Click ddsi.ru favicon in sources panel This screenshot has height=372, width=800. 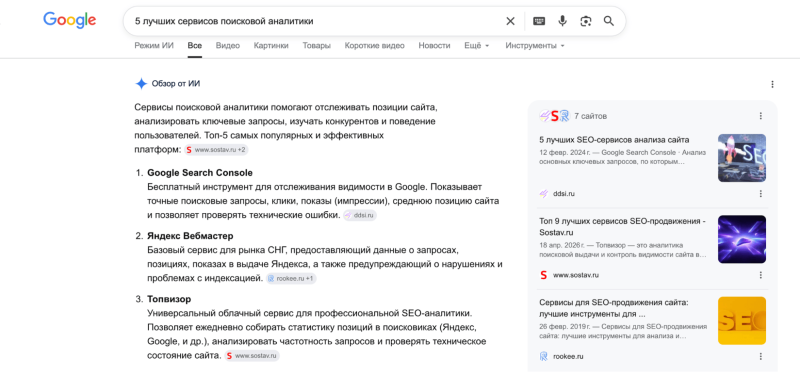tap(543, 194)
